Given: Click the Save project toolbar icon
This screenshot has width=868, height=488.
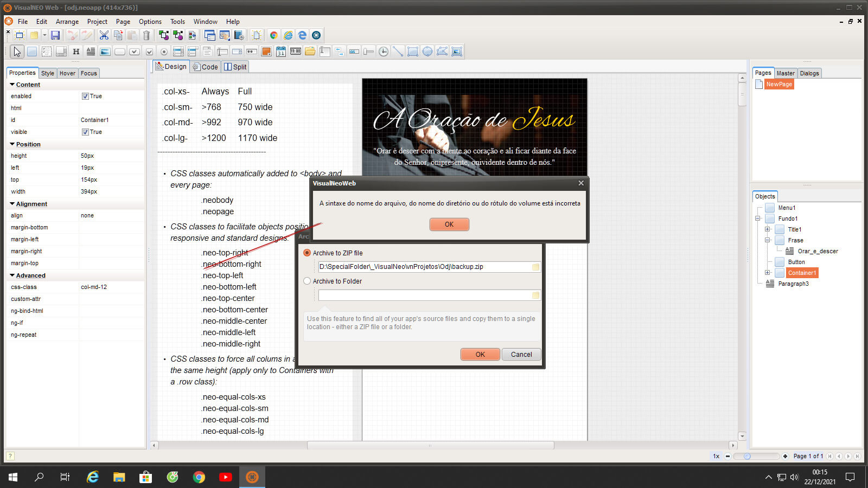Looking at the screenshot, I should pos(55,35).
